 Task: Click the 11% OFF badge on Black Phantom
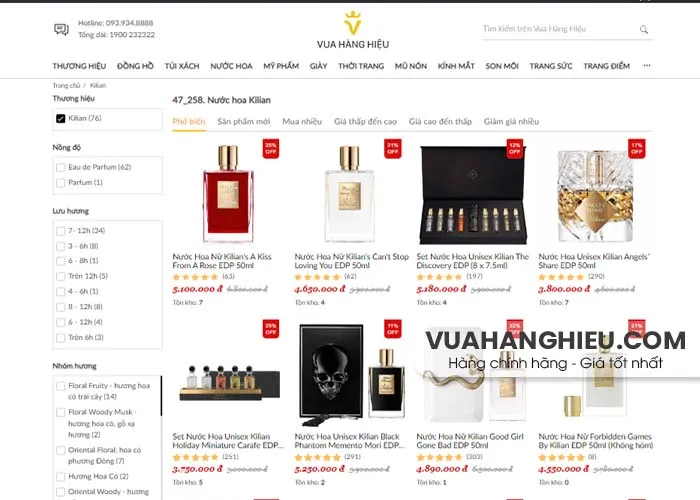click(x=392, y=329)
